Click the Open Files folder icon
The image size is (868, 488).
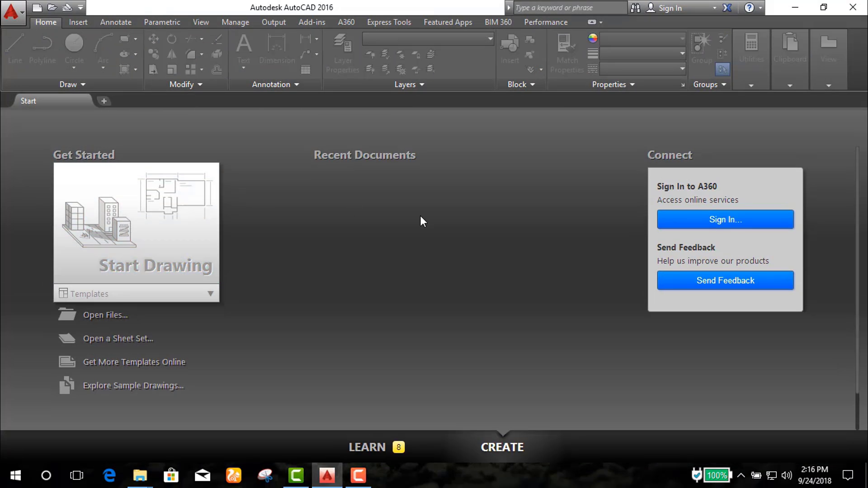click(67, 314)
